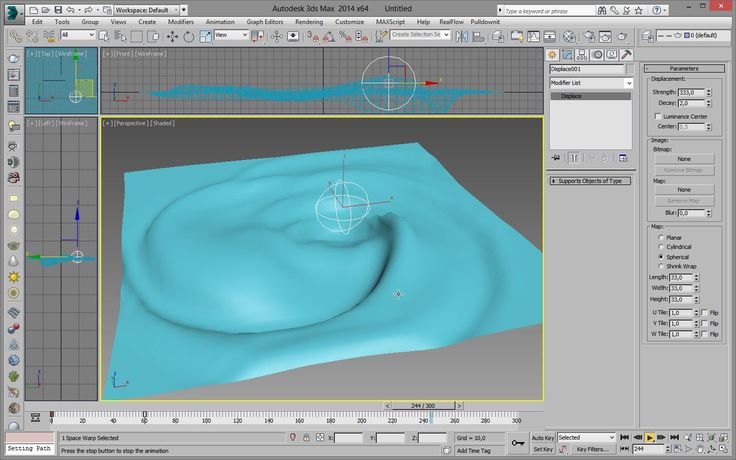The image size is (736, 460).
Task: Toggle Percent Snap
Action: click(345, 36)
